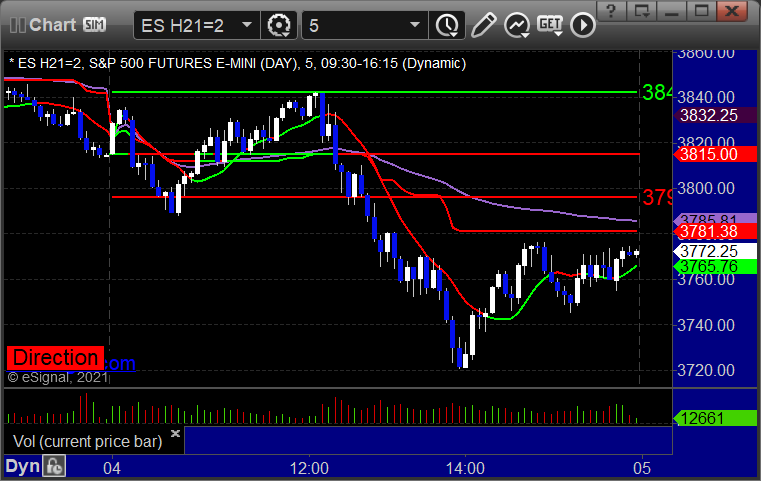761x481 pixels.
Task: Click the green 3765.76 price marker
Action: coord(715,266)
